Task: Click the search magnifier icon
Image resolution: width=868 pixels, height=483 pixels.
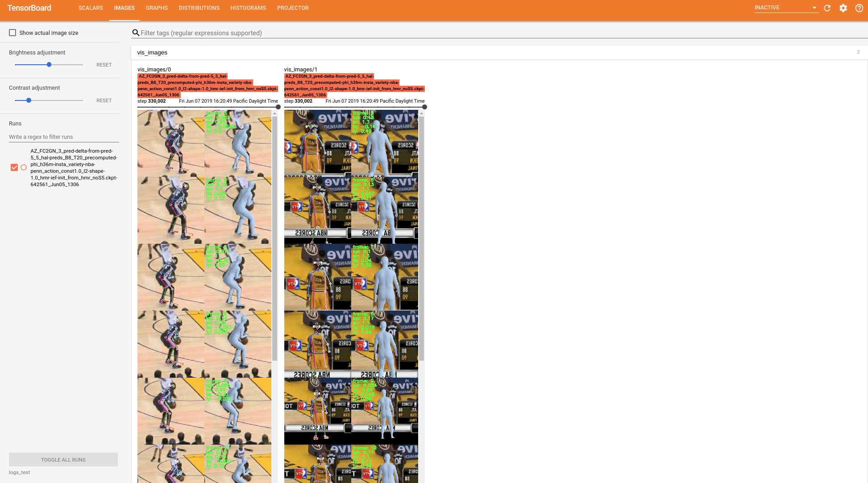Action: pos(136,33)
